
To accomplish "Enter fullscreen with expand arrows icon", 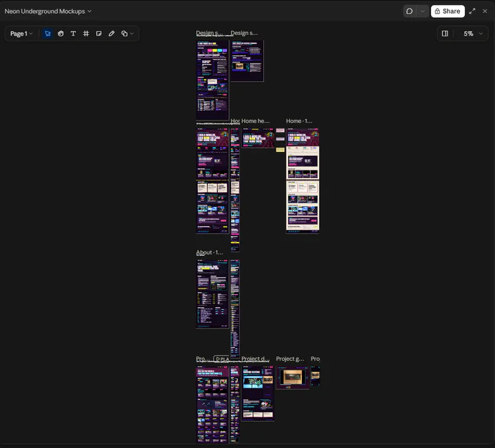I will pyautogui.click(x=472, y=12).
